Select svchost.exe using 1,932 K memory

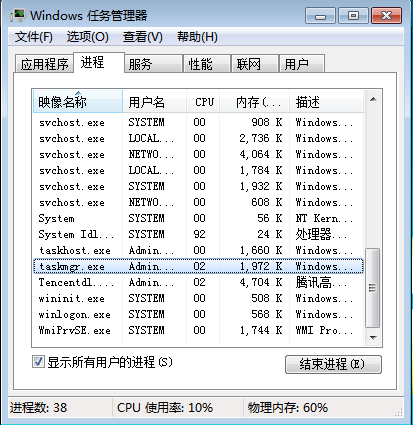tap(198, 186)
